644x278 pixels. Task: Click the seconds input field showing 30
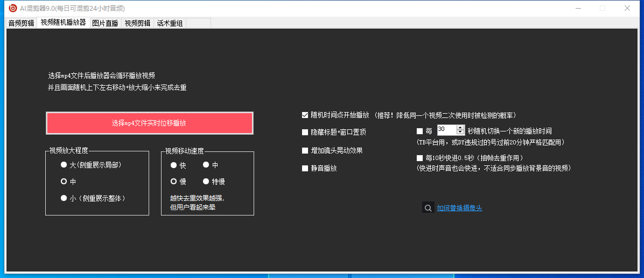click(446, 130)
